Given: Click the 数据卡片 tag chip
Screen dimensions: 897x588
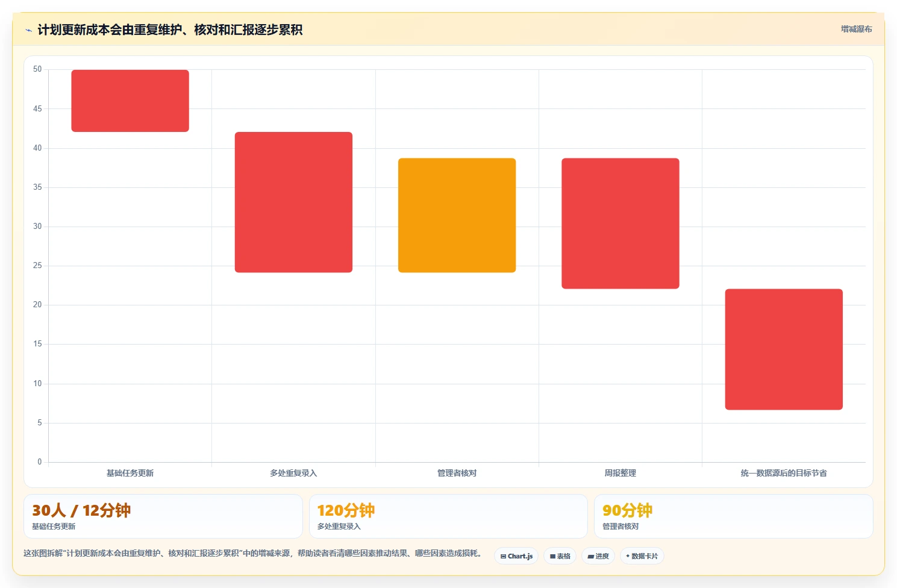Looking at the screenshot, I should 642,556.
